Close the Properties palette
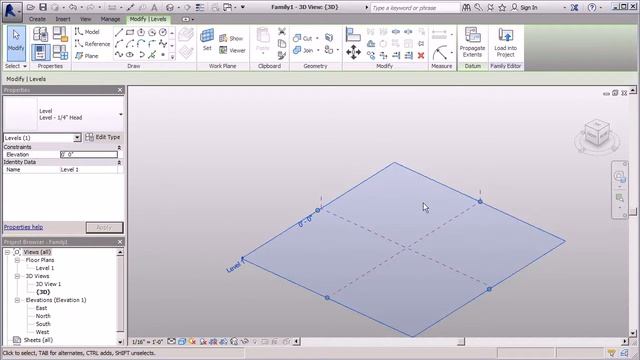 [x=120, y=90]
